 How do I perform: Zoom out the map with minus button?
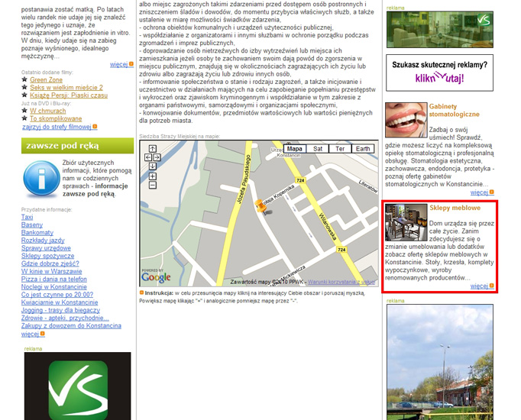point(153,186)
